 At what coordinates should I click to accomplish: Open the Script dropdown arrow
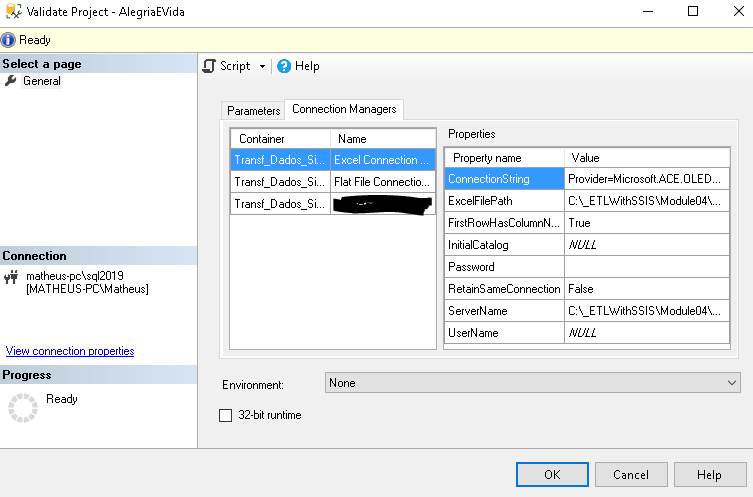(x=262, y=66)
